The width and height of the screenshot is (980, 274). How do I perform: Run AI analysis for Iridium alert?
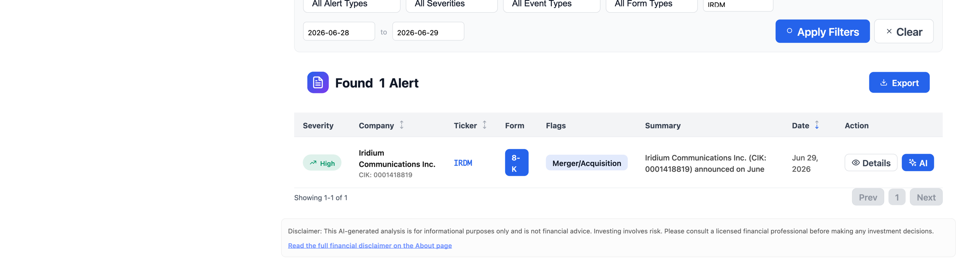pyautogui.click(x=918, y=163)
